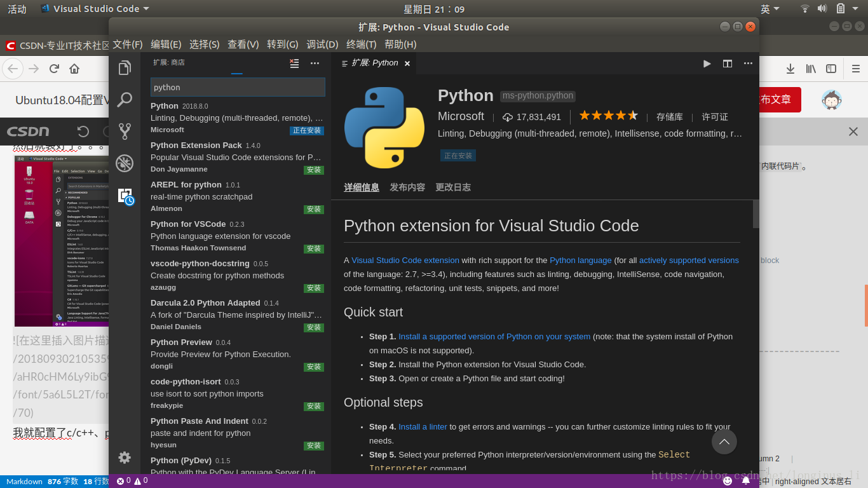Open the Python language link

click(x=581, y=261)
